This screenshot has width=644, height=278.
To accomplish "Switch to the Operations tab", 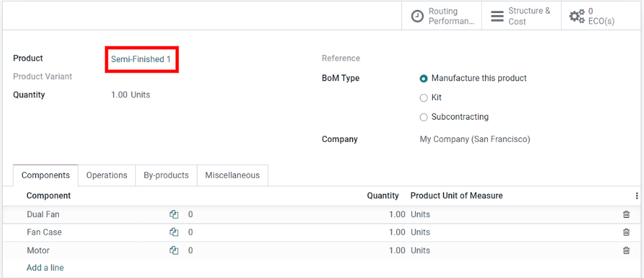I will tap(107, 175).
